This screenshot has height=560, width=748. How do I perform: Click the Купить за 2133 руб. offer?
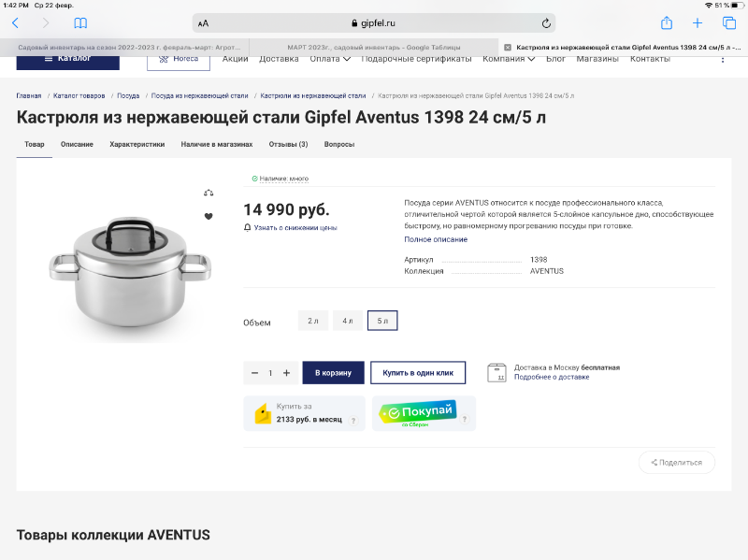pos(305,413)
